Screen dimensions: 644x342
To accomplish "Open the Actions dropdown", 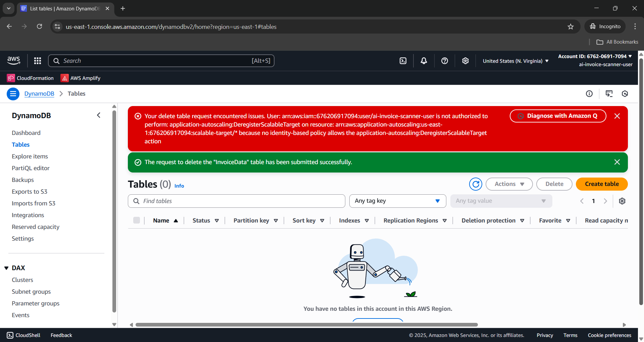I will (x=509, y=184).
